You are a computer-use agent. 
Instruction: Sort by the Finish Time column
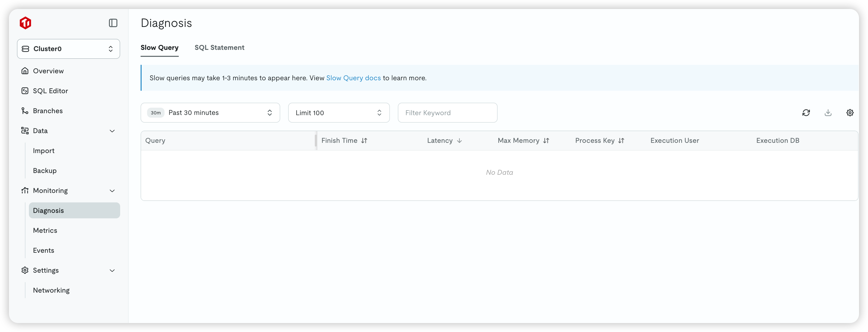tap(364, 141)
